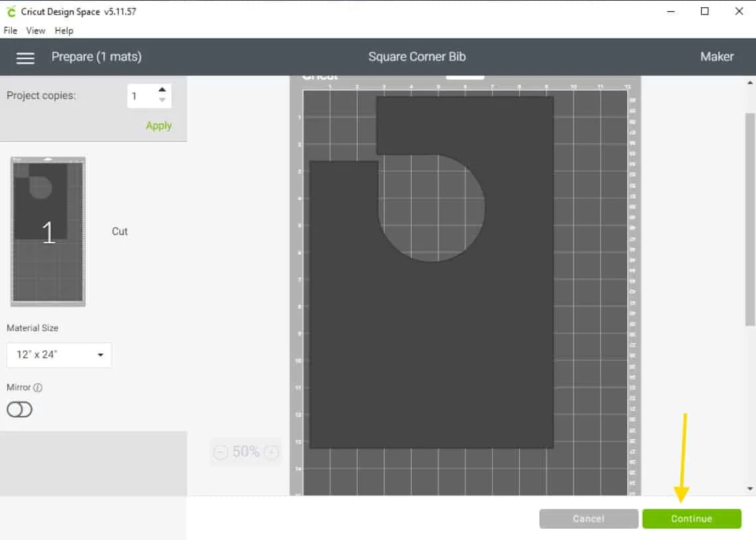Select mat 1 thumbnail
This screenshot has height=540, width=756.
48,232
